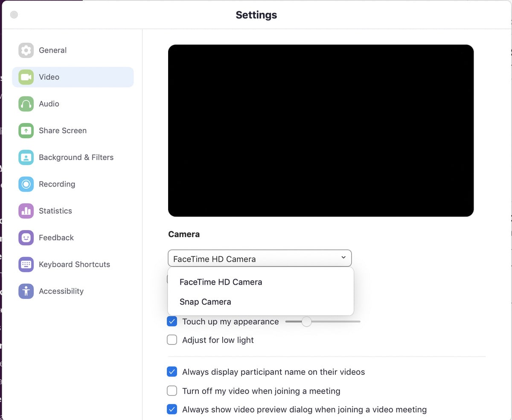
Task: Enable Adjust for low light checkbox
Action: point(172,340)
